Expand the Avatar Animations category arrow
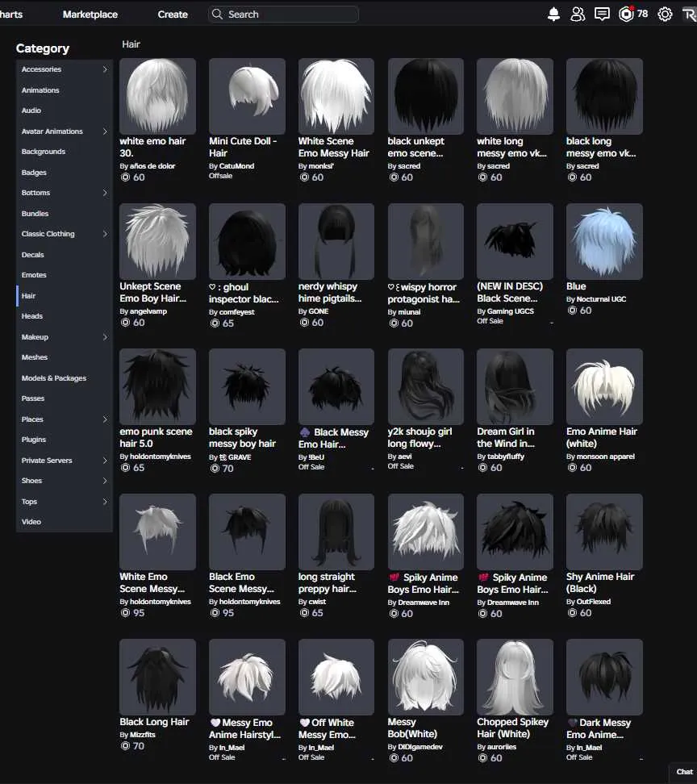Viewport: 697px width, 784px height. pyautogui.click(x=105, y=131)
